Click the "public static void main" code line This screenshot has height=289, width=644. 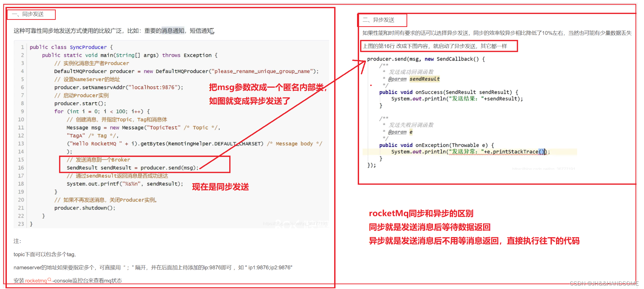130,55
